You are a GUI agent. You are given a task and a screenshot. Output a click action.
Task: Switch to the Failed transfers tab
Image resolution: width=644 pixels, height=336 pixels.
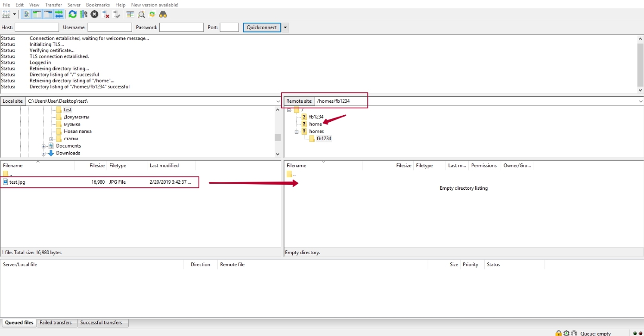56,323
